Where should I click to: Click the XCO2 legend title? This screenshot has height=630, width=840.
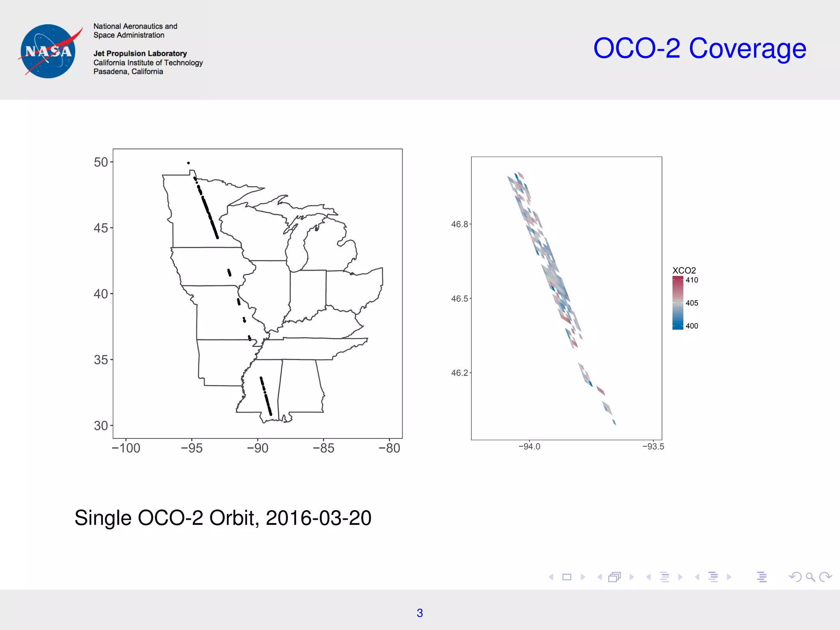[684, 270]
